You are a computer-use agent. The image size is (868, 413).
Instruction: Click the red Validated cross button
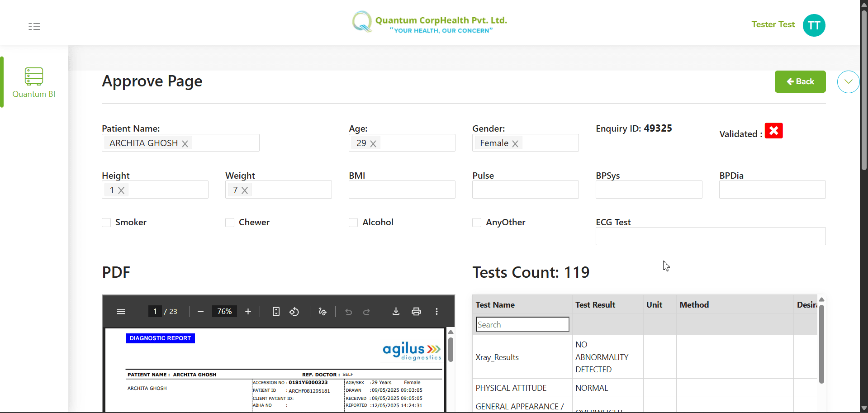773,131
